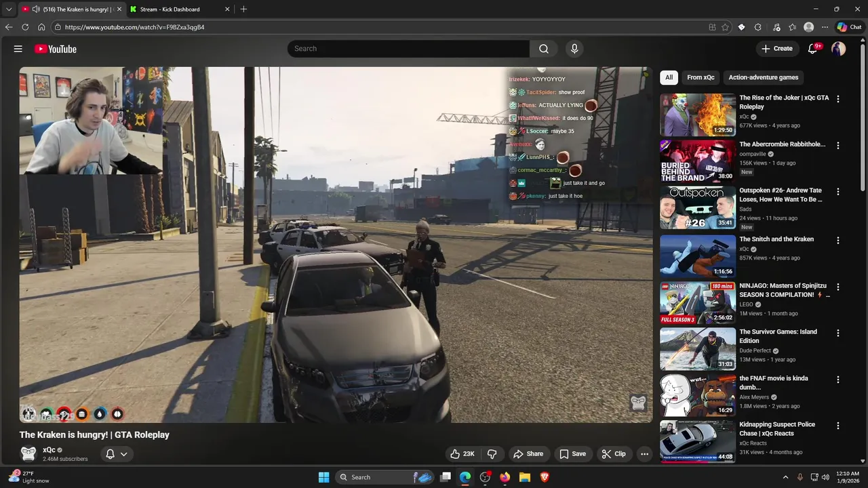The width and height of the screenshot is (868, 488).
Task: Open YouTube notifications bell showing 9+
Action: pyautogui.click(x=813, y=49)
